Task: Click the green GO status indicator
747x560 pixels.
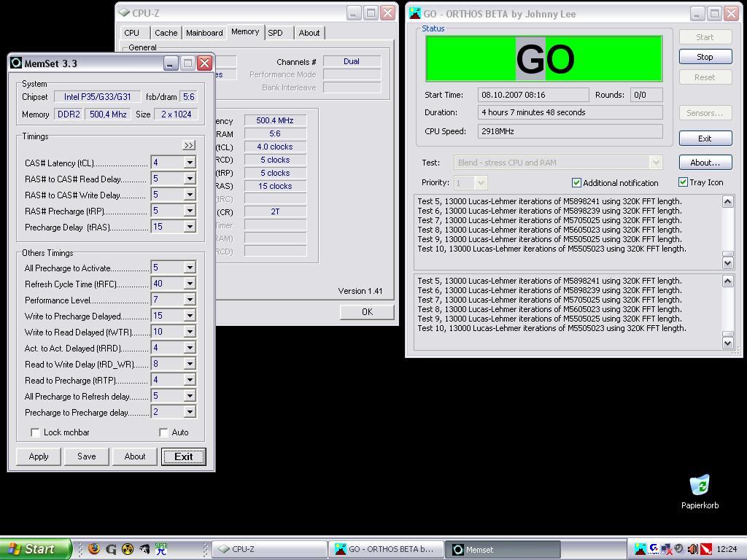Action: click(x=544, y=58)
